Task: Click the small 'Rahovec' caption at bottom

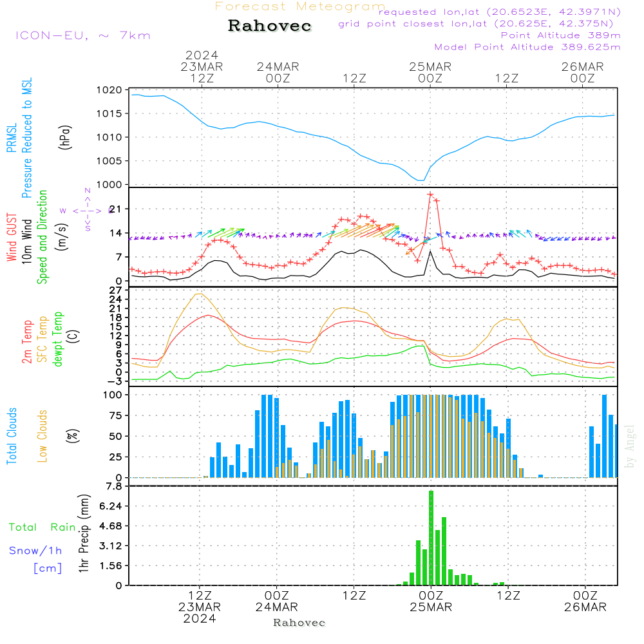Action: [x=299, y=623]
